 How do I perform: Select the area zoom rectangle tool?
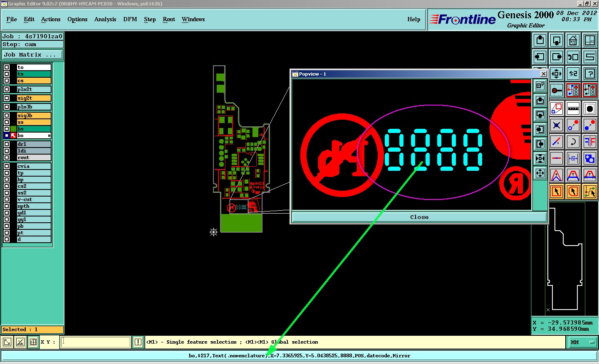(557, 108)
